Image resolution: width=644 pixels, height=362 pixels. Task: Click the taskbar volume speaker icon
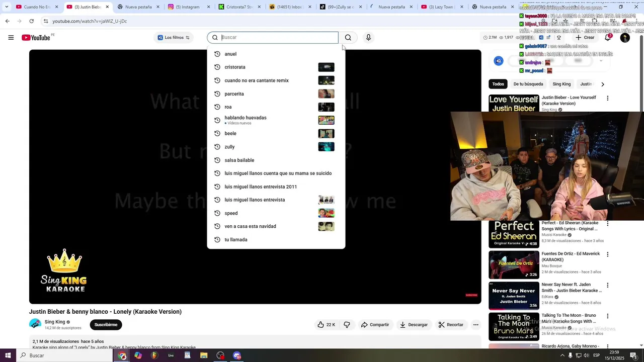[586, 355]
